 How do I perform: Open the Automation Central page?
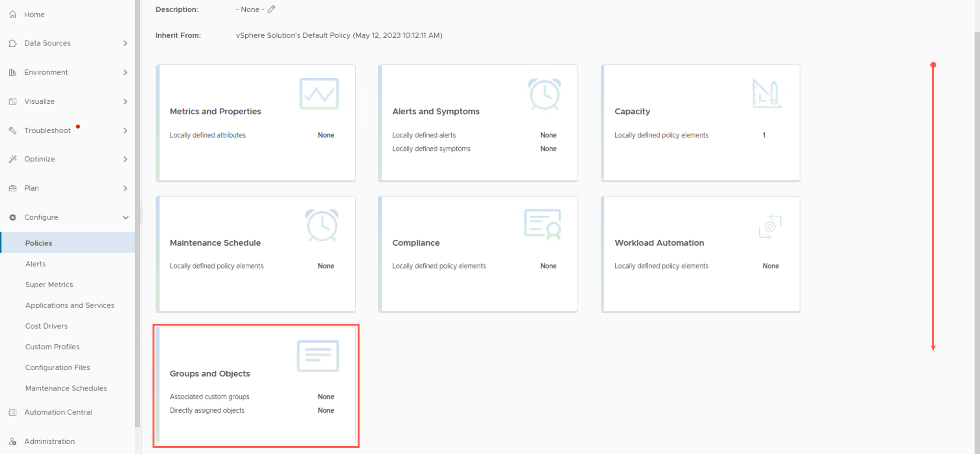point(58,412)
